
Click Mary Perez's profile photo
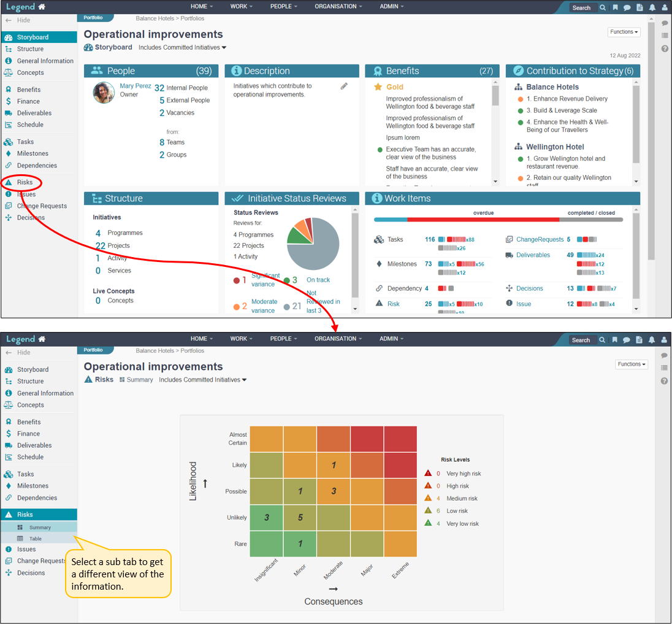[104, 93]
